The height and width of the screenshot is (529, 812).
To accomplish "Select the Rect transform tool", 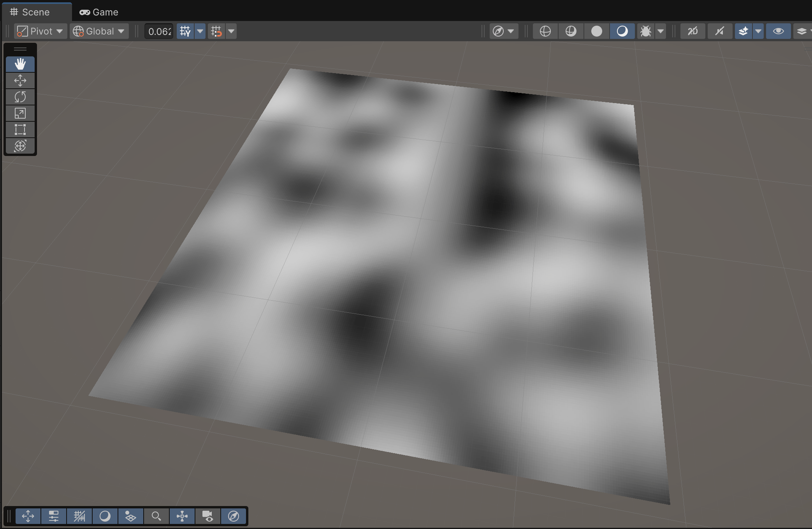I will (x=20, y=130).
